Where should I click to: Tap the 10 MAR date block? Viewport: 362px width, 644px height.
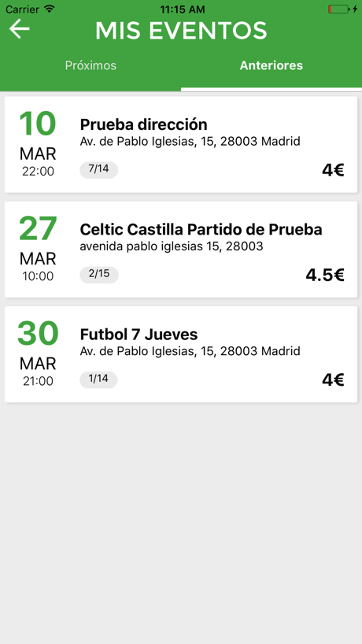tap(38, 144)
